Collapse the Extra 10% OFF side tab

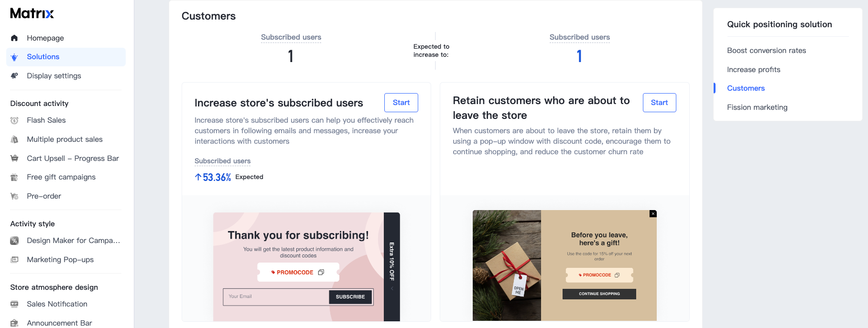[x=392, y=288]
